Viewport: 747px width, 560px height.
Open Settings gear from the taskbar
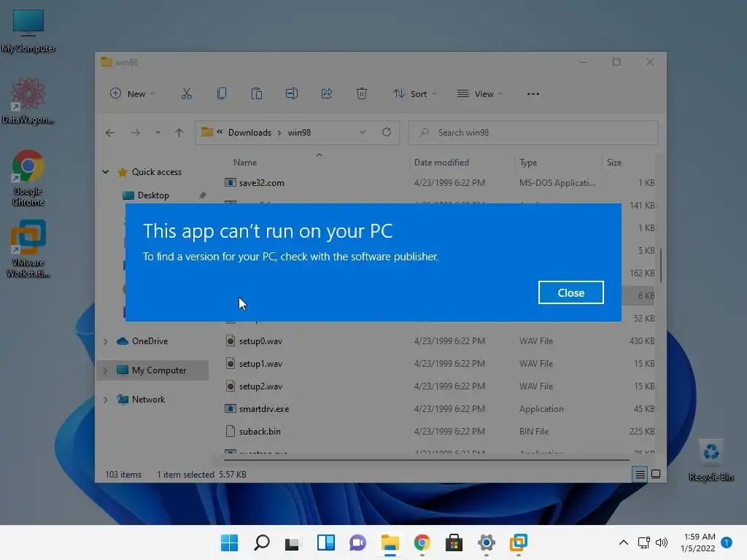pyautogui.click(x=487, y=542)
